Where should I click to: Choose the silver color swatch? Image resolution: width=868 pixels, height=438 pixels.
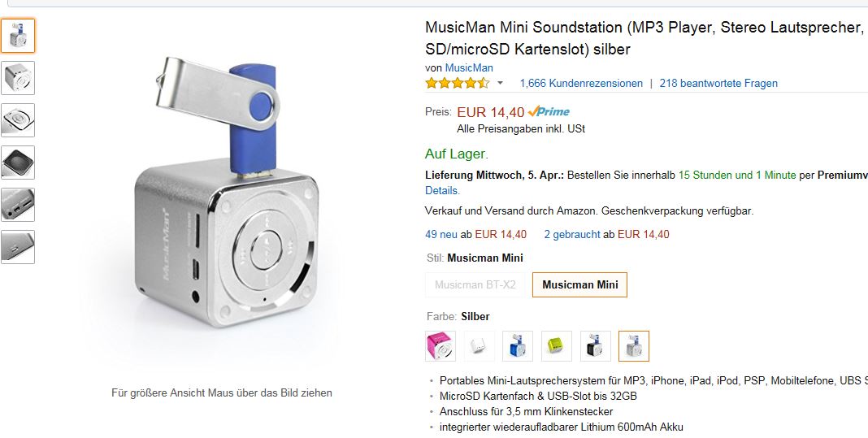(x=634, y=346)
